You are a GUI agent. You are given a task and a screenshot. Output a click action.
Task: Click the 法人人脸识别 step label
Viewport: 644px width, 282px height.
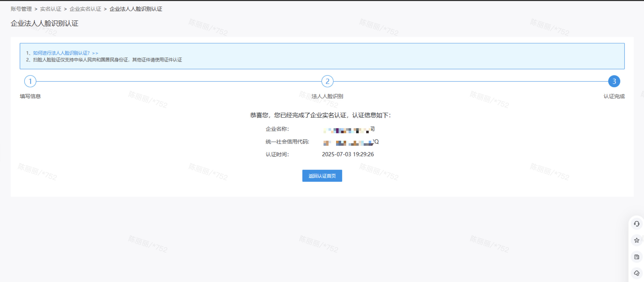tap(327, 96)
